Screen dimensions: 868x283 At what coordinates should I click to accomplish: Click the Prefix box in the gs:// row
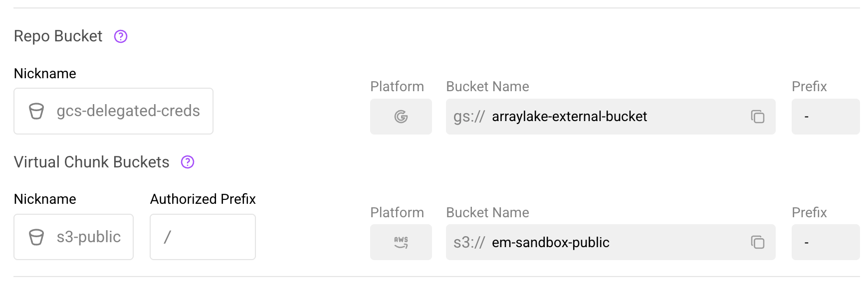[825, 117]
